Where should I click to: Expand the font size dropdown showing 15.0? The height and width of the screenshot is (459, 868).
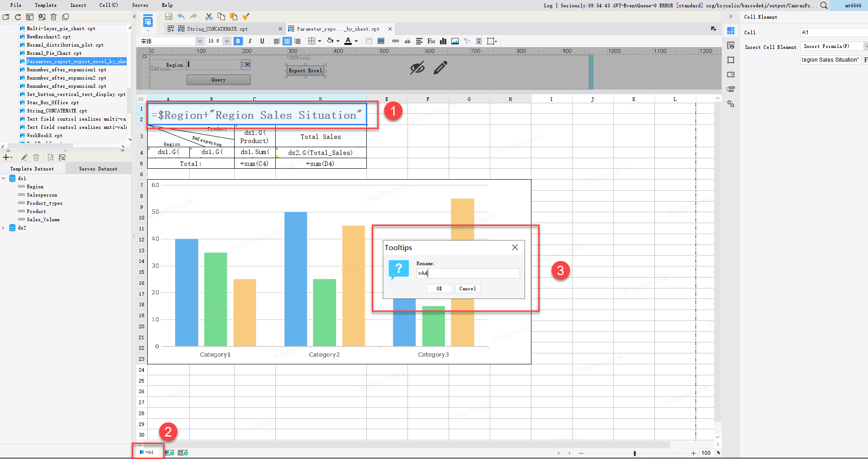click(x=227, y=41)
